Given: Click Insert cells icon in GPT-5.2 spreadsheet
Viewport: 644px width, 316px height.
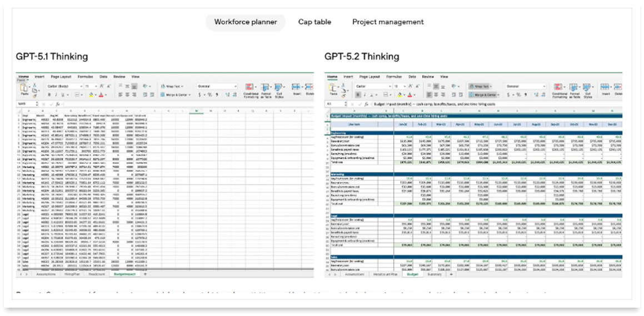Looking at the screenshot, I should [605, 87].
